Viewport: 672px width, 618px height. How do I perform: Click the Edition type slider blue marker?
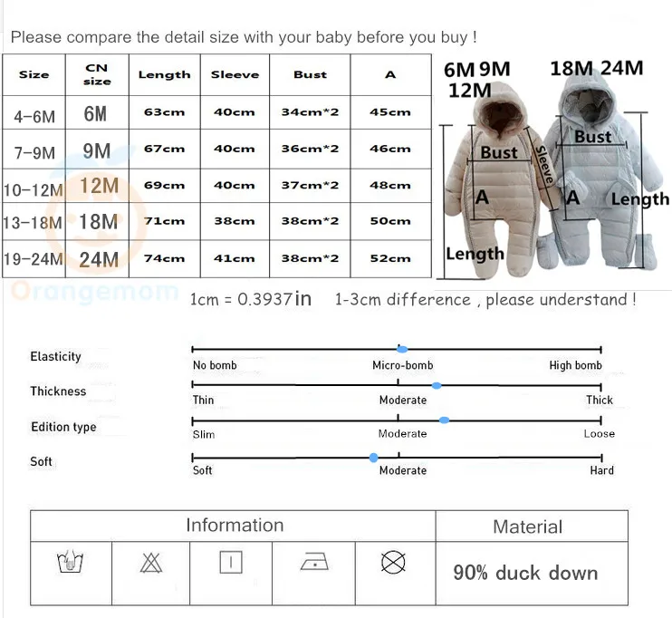[445, 420]
